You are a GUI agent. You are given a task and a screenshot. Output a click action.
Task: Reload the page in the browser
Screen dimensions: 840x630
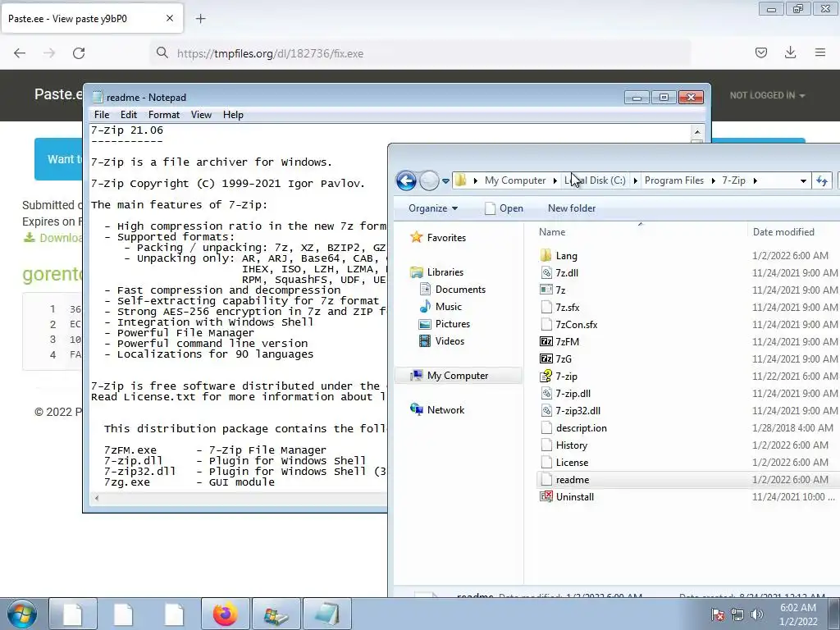click(x=79, y=53)
